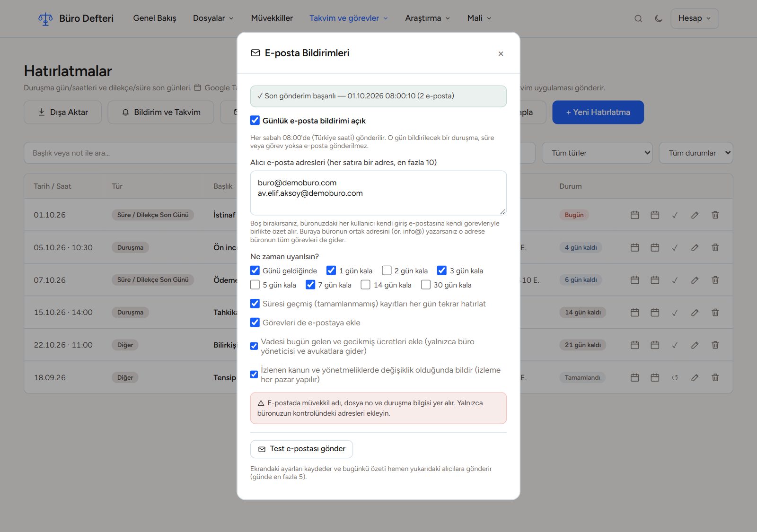This screenshot has width=757, height=532.
Task: Delete the 15.10.26 reminder
Action: pos(715,313)
